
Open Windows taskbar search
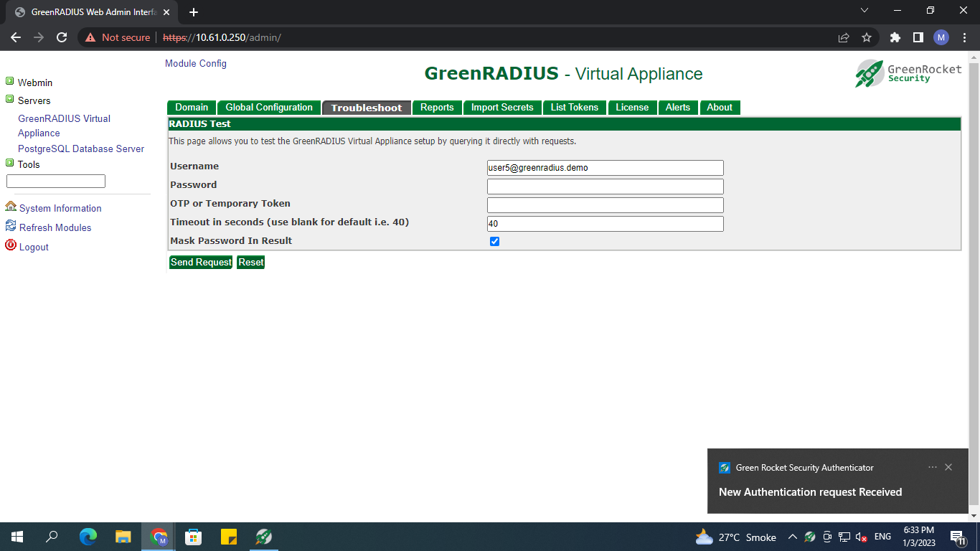pos(52,537)
